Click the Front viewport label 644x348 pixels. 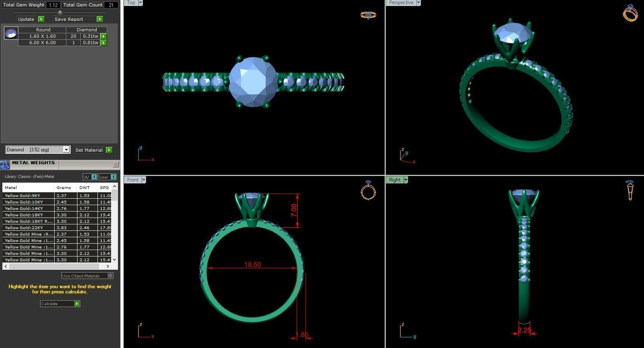133,180
